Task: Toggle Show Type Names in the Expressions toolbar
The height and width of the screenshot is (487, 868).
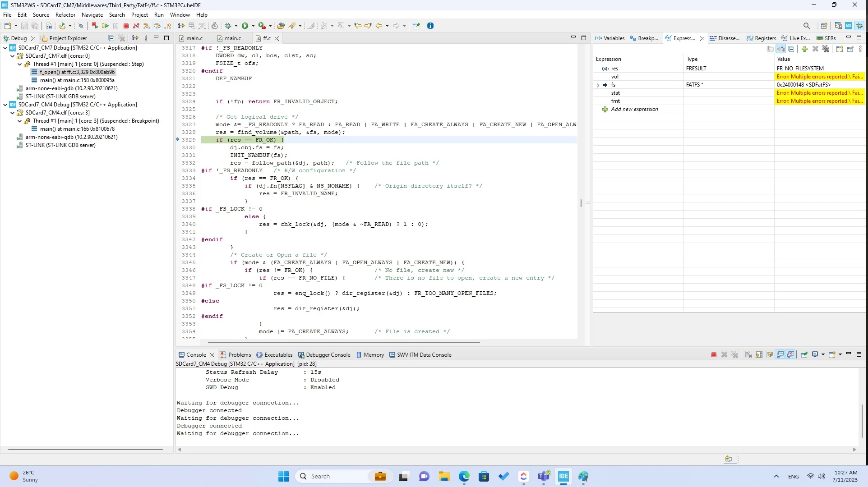Action: [x=770, y=49]
